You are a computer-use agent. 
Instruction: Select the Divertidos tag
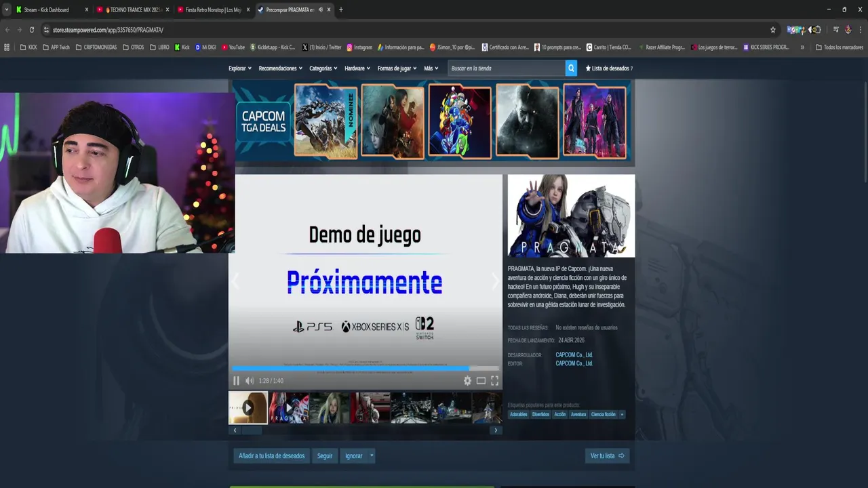[540, 414]
